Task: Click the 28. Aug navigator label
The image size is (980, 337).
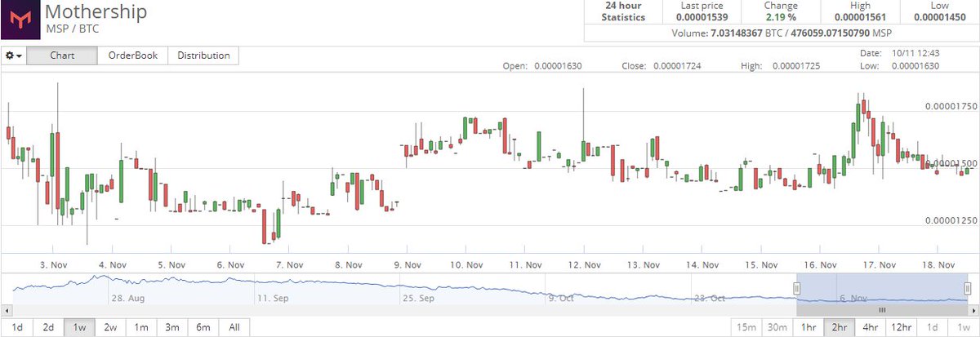Action: click(x=127, y=299)
